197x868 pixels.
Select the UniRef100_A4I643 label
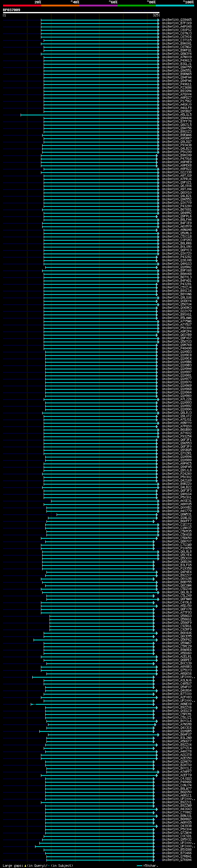pos(177,809)
